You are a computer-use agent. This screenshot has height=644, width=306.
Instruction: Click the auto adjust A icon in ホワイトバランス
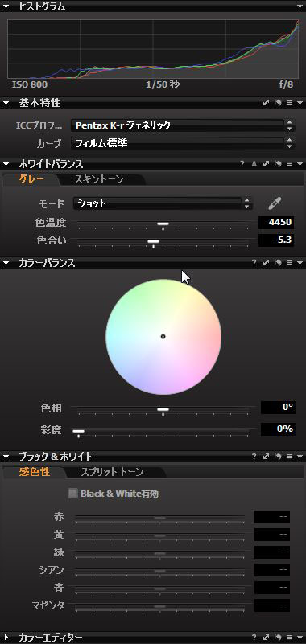[254, 164]
